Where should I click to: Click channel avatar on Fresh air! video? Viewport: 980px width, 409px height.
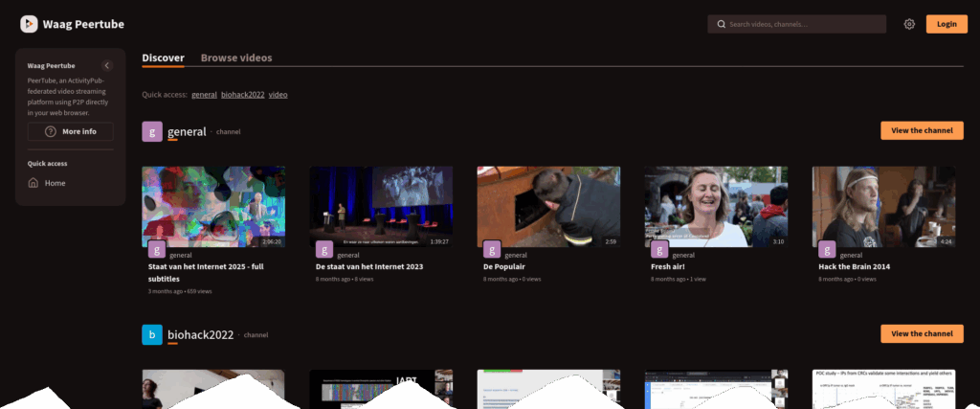pyautogui.click(x=659, y=249)
